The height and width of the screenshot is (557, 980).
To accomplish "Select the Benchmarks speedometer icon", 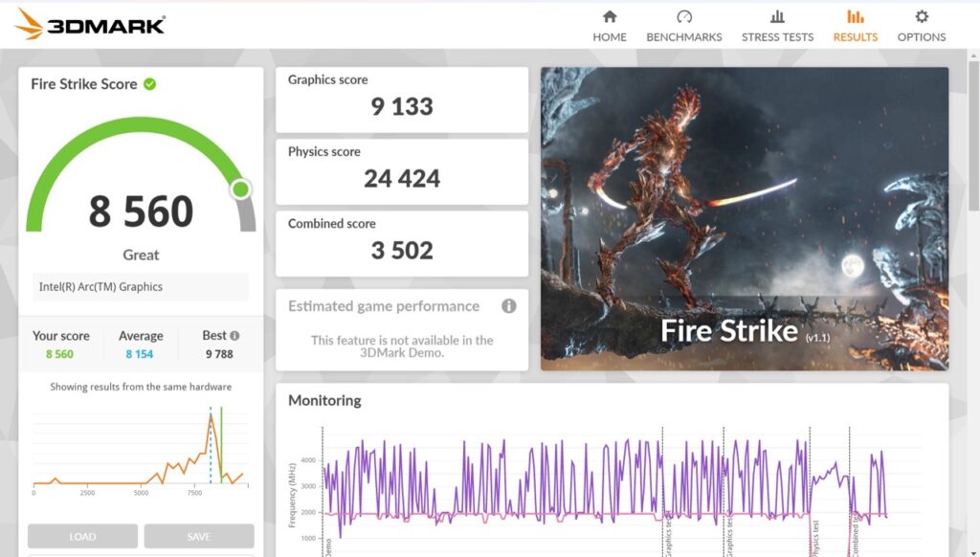I will tap(683, 16).
